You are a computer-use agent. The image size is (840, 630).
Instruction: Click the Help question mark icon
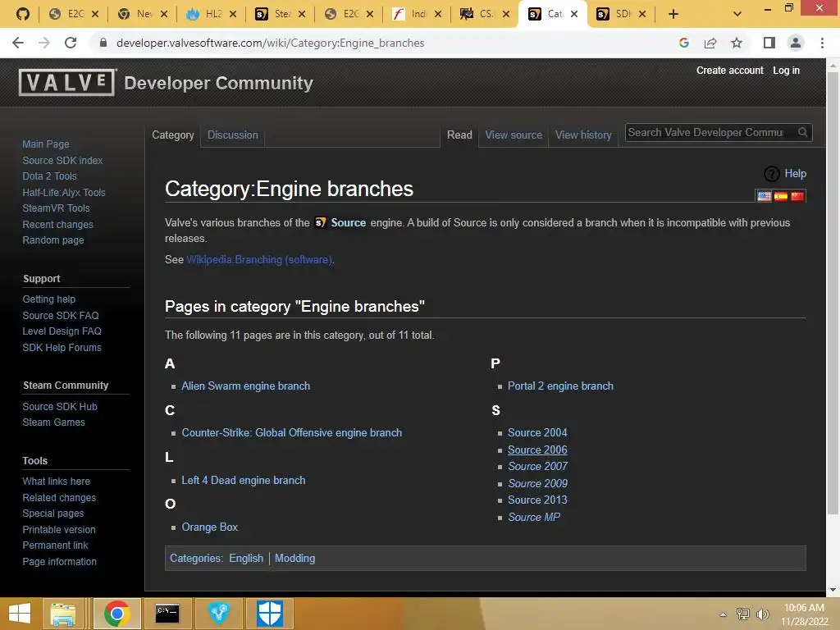point(771,174)
